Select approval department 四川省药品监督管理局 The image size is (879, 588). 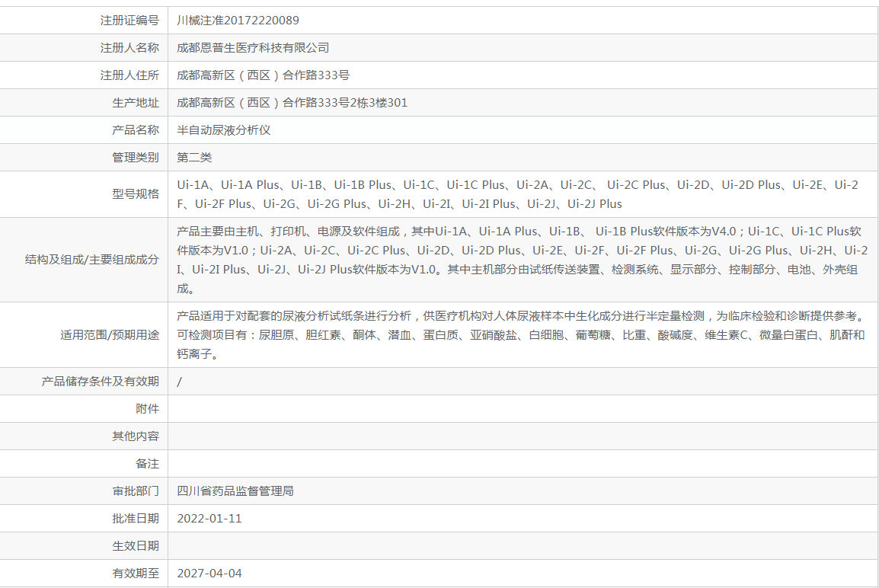tap(235, 491)
